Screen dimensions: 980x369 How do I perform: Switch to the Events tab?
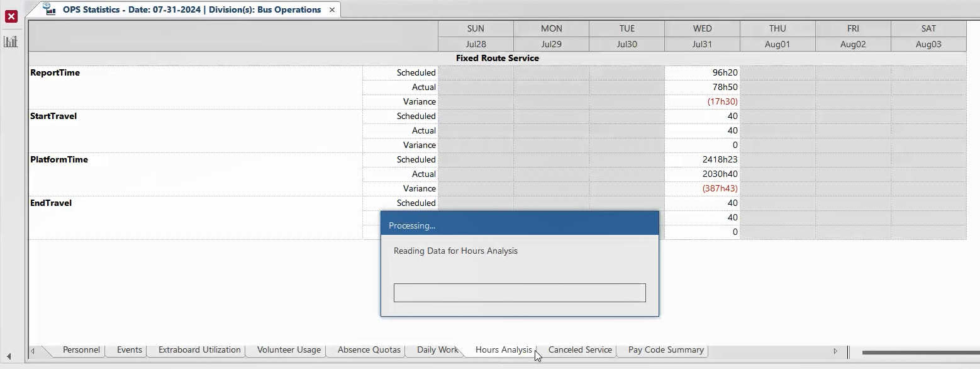pos(130,350)
